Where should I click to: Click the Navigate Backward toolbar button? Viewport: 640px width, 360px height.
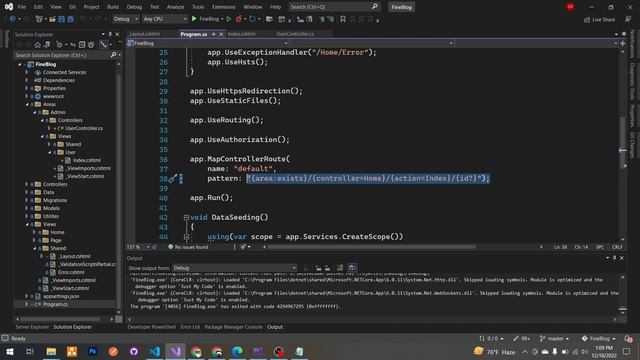[12, 19]
